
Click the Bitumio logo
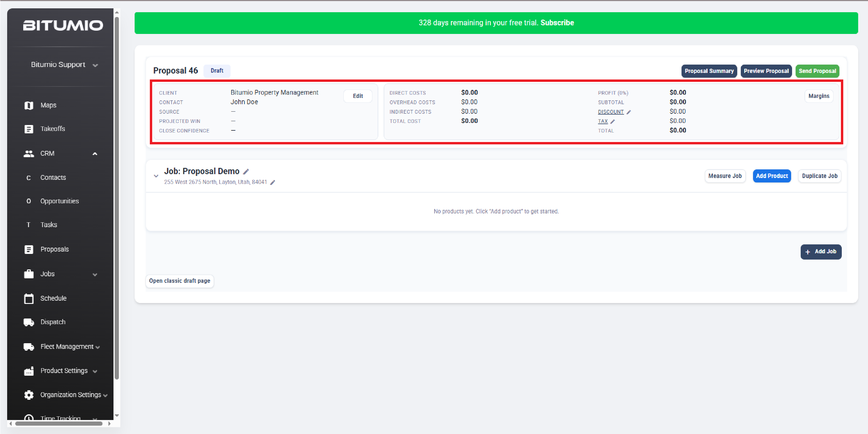[x=63, y=26]
